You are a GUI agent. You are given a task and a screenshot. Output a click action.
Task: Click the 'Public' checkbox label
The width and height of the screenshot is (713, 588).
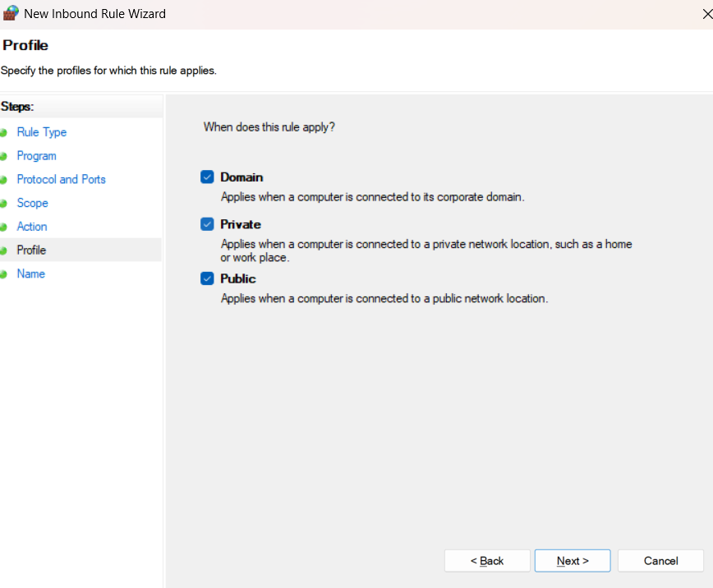coord(238,278)
